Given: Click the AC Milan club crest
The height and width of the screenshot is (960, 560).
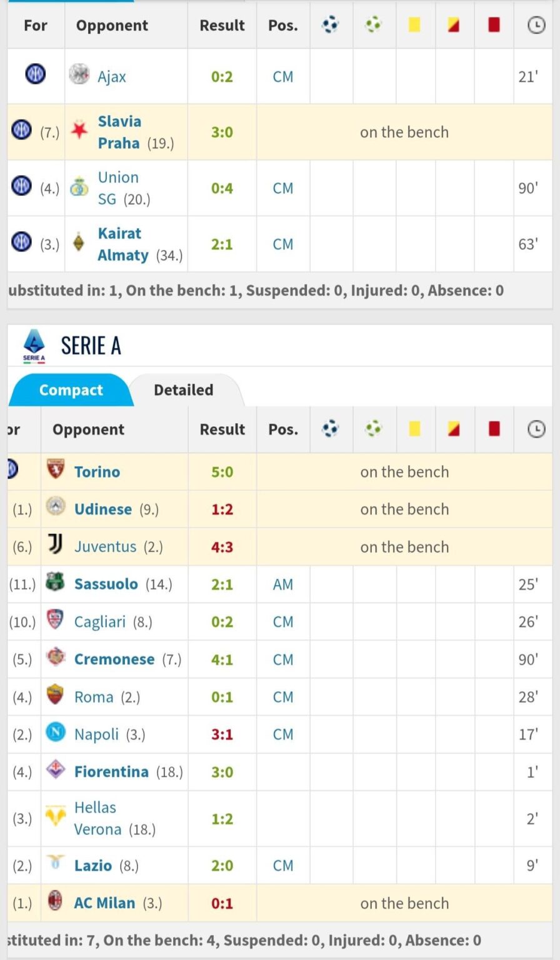Looking at the screenshot, I should [x=56, y=903].
